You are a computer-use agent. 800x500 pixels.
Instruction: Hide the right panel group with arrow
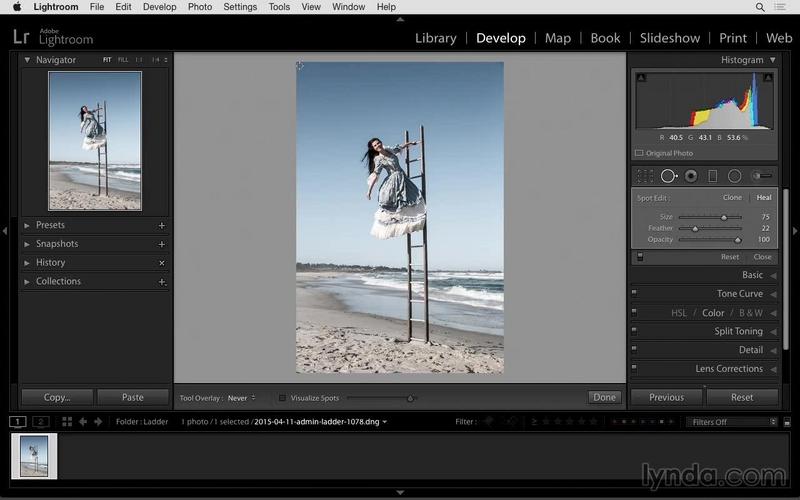(795, 231)
